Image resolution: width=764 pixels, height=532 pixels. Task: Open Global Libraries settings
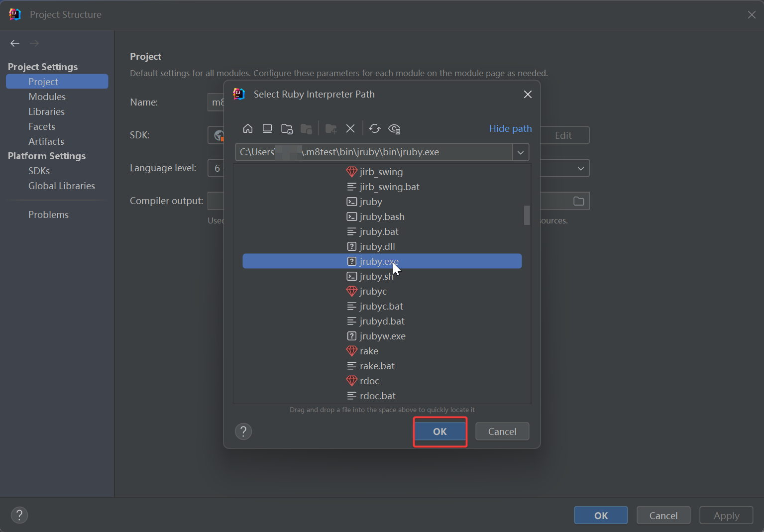coord(61,186)
